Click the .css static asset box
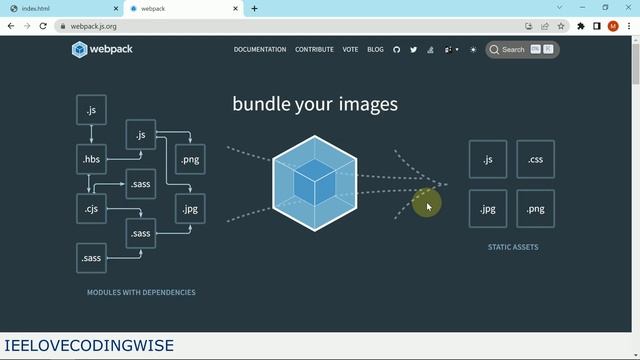 point(536,159)
